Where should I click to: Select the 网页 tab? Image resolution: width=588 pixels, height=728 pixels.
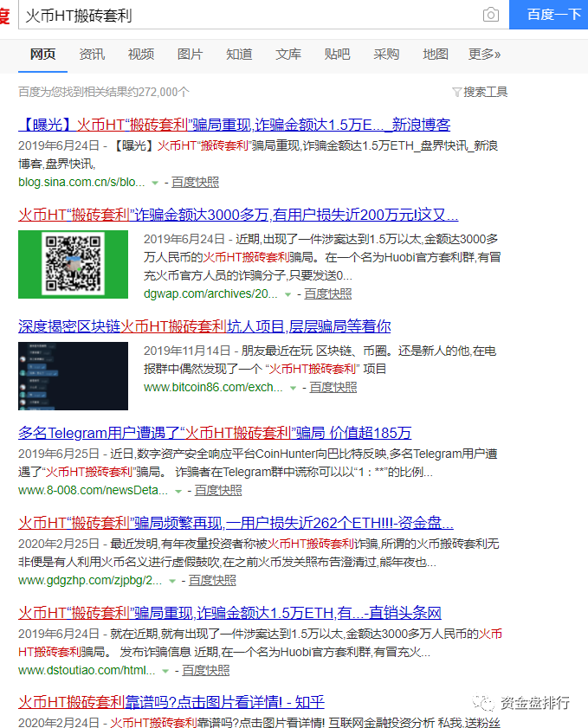42,55
